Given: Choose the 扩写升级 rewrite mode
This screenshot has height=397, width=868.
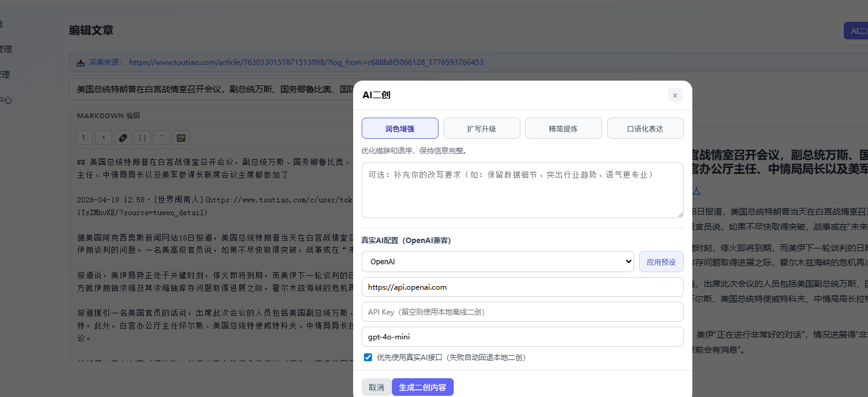Looking at the screenshot, I should pos(482,128).
